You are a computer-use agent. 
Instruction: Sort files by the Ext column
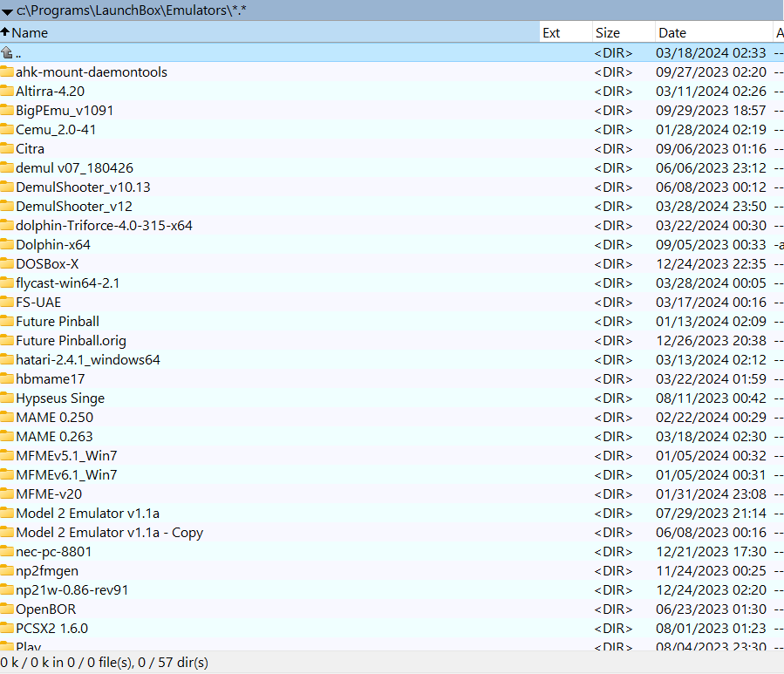coord(566,32)
